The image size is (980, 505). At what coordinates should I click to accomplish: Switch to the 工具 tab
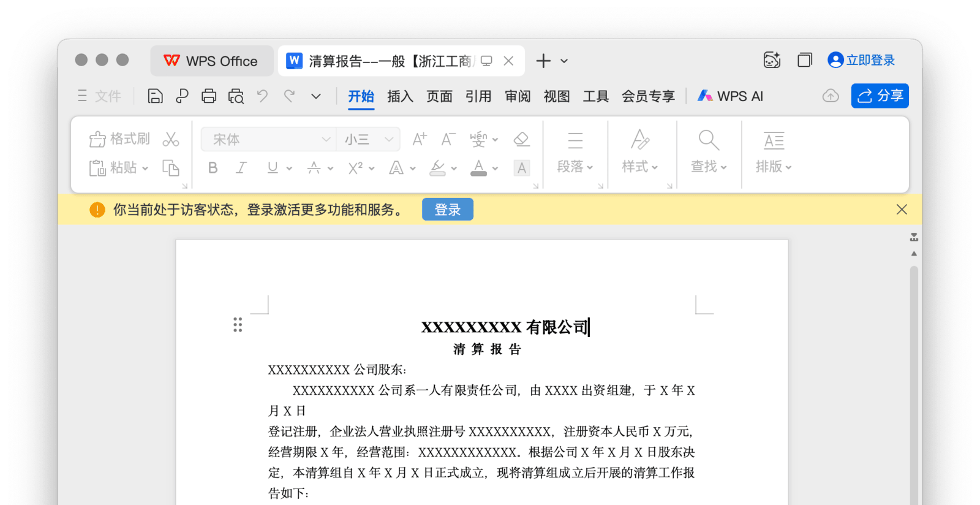point(596,96)
